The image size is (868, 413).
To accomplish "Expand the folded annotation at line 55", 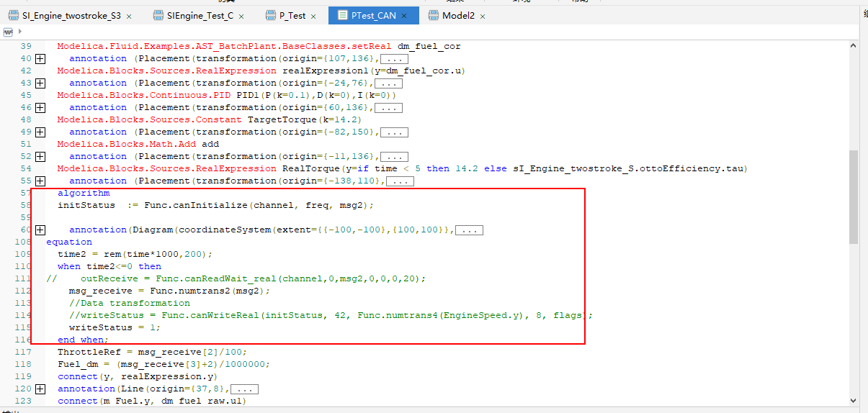I will pyautogui.click(x=40, y=181).
